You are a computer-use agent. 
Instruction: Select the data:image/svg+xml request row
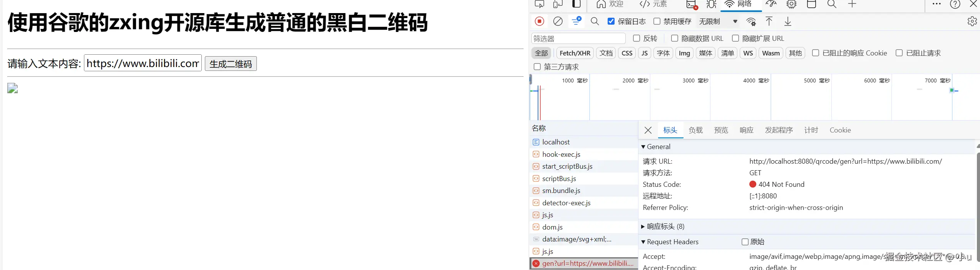[x=584, y=239]
